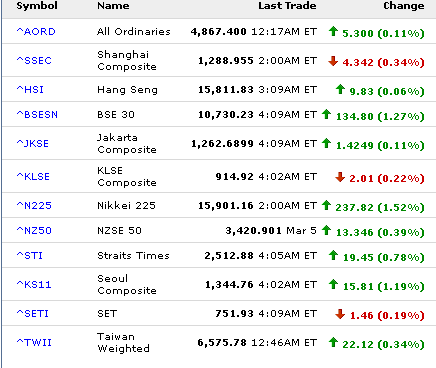436x368 pixels.
Task: Select the ^NZ50 symbol link
Action: tap(34, 231)
